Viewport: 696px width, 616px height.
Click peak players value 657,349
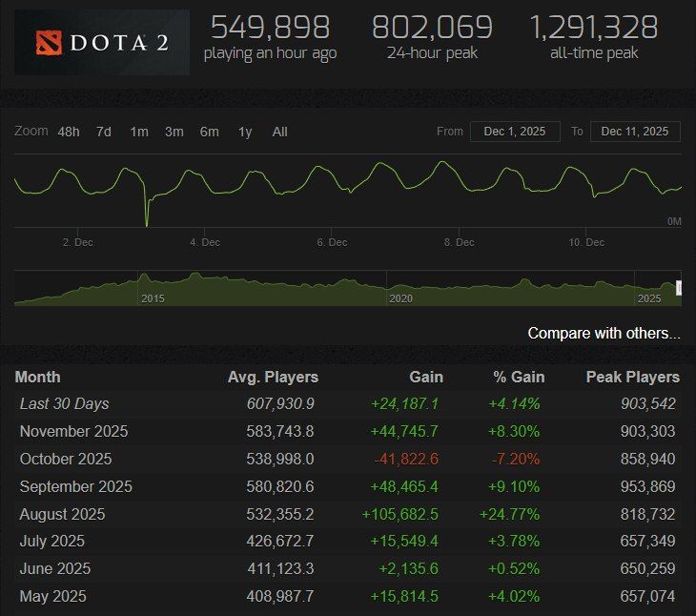[x=648, y=541]
